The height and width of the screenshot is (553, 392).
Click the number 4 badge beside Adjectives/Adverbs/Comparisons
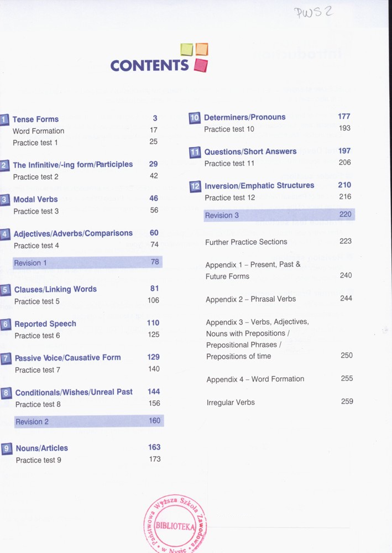click(5, 234)
